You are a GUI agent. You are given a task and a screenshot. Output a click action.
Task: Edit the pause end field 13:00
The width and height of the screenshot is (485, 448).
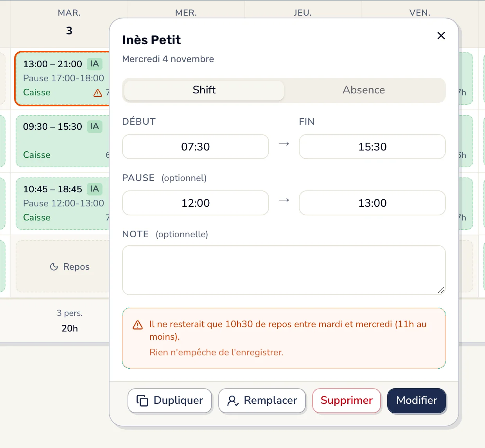(372, 203)
